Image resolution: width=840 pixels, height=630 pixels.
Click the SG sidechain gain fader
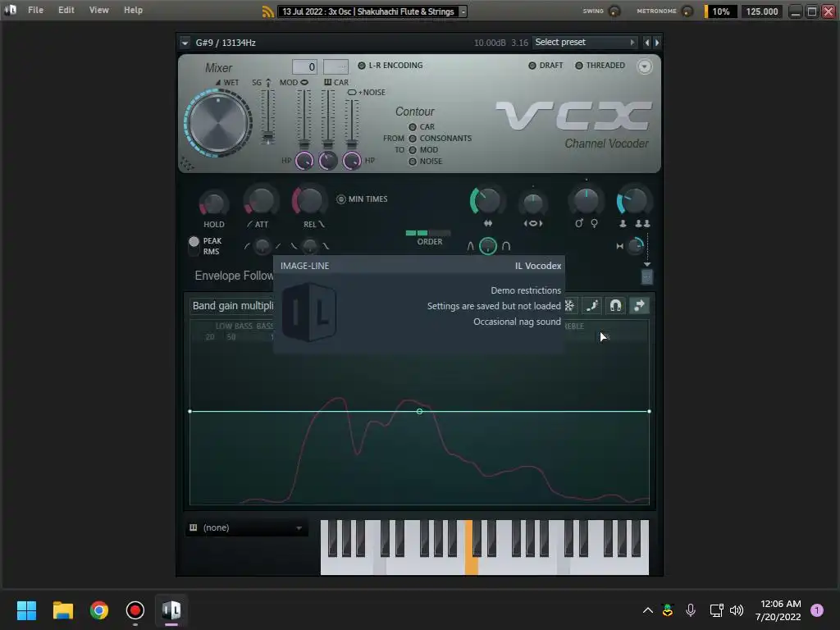tap(268, 116)
